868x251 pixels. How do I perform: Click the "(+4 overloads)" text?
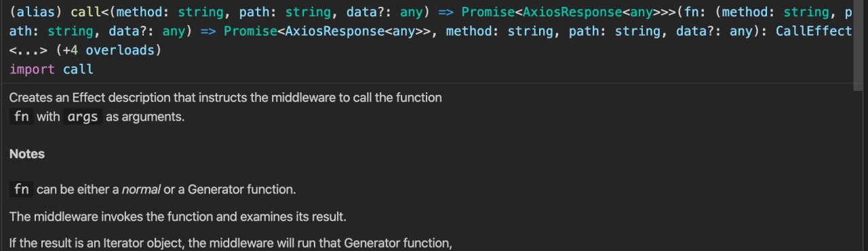(x=109, y=50)
